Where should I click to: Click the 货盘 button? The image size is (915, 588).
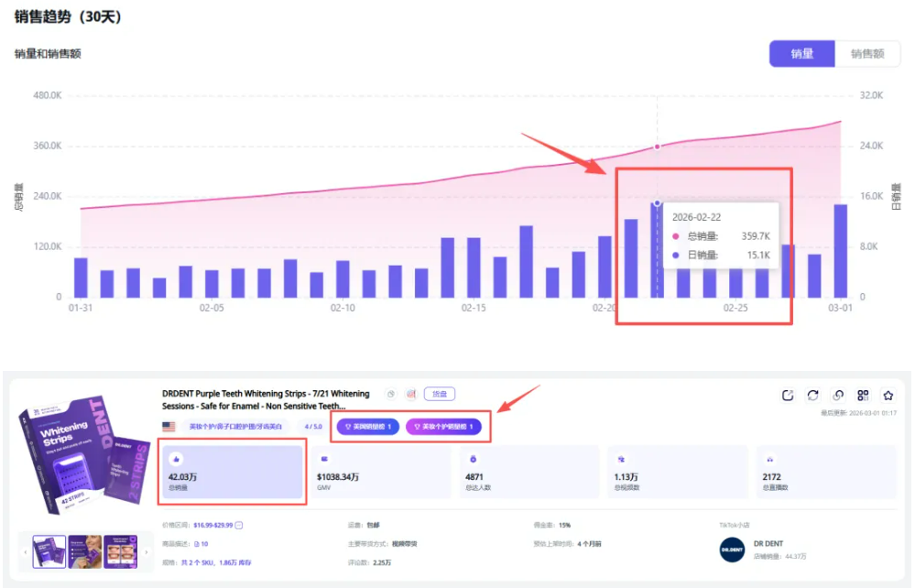pos(441,394)
